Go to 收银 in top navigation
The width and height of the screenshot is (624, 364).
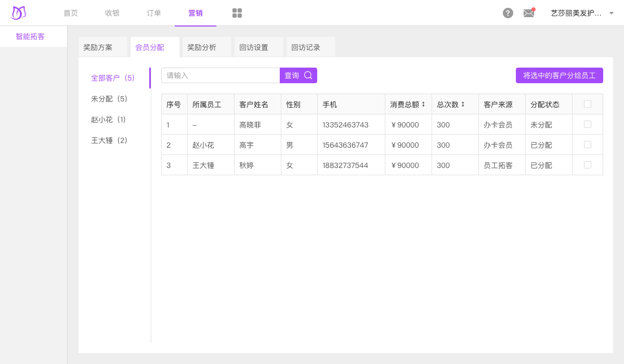(112, 13)
